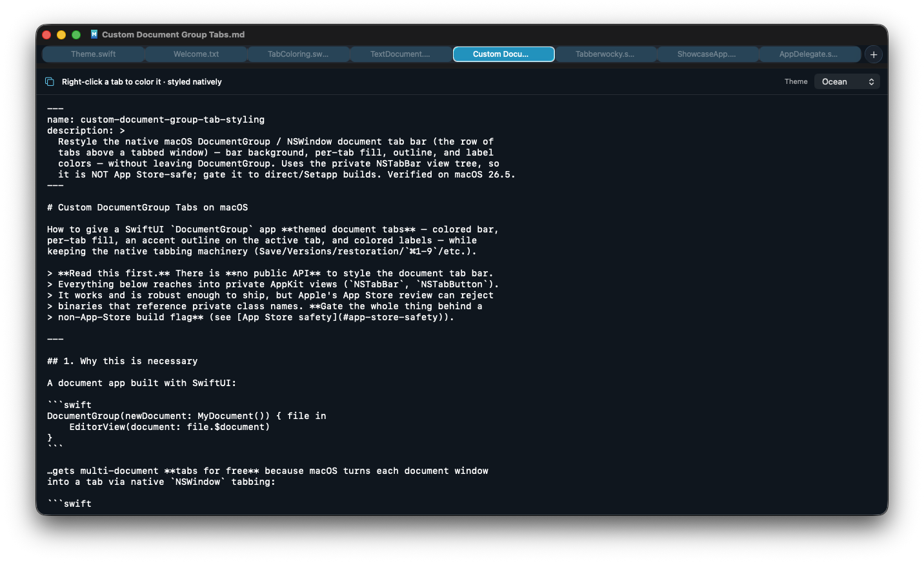Click the line starting 'How to give a SwiftUI'
The image size is (924, 563).
[273, 229]
